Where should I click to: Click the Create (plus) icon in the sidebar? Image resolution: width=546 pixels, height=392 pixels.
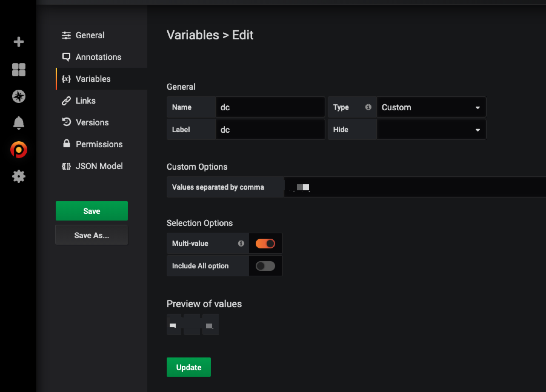19,42
